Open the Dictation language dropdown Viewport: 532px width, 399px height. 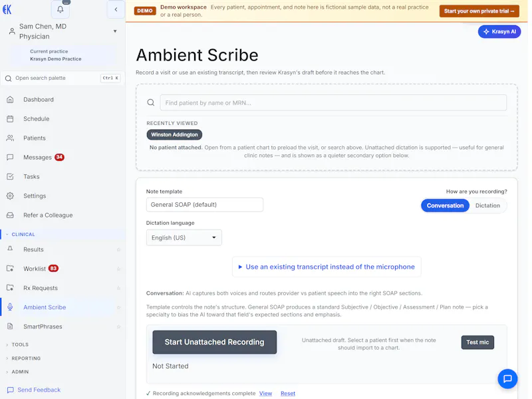pos(184,238)
